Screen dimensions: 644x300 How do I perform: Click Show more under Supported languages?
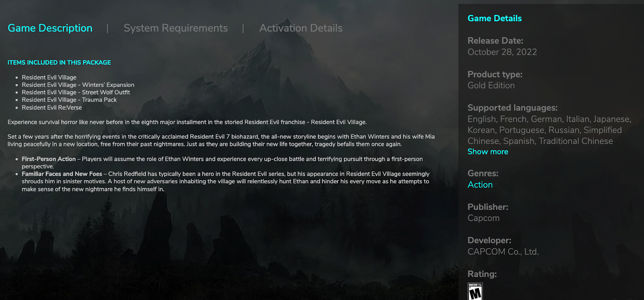(x=488, y=152)
